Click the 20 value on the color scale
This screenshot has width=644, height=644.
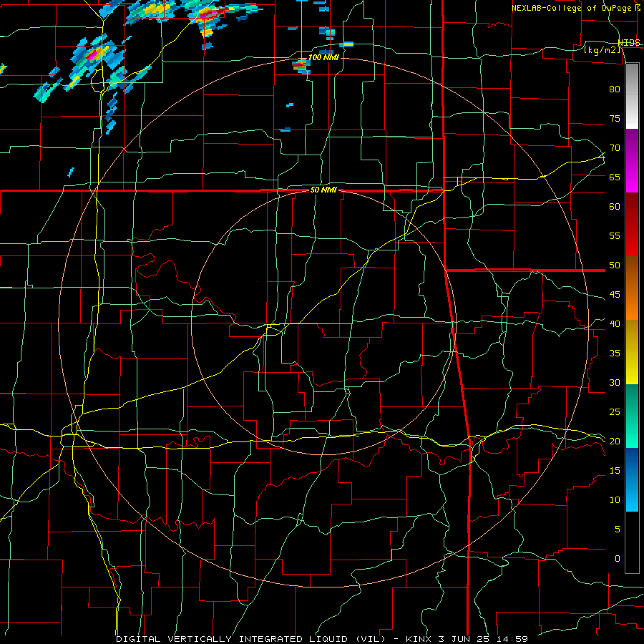point(615,441)
